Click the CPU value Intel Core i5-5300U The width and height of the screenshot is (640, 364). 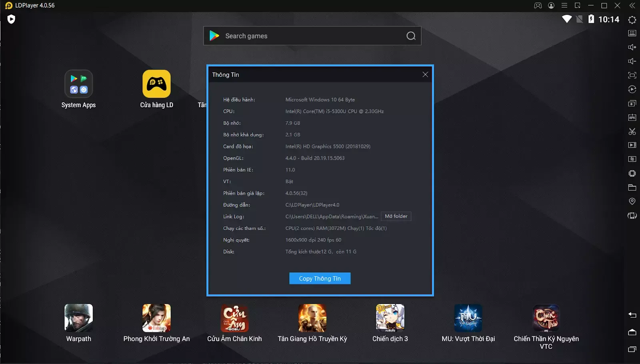334,111
